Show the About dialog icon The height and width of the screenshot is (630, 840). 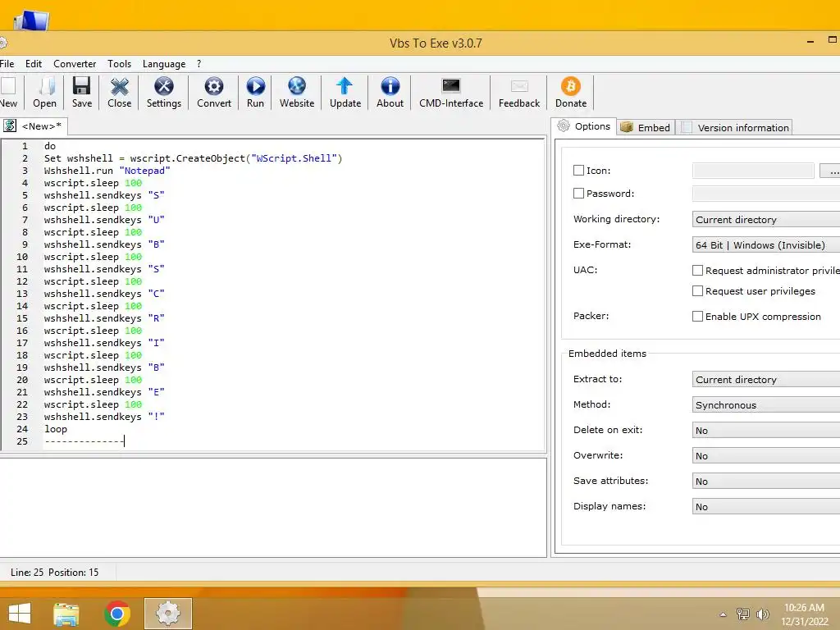click(390, 92)
